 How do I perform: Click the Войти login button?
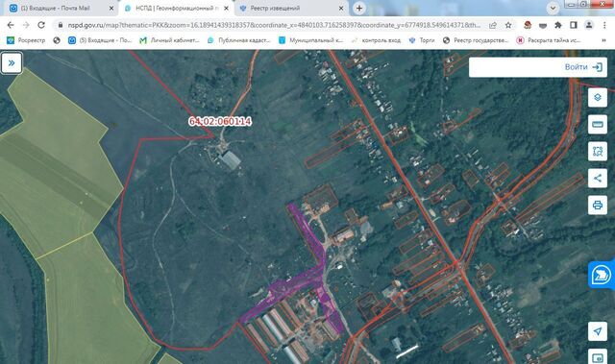coord(583,67)
